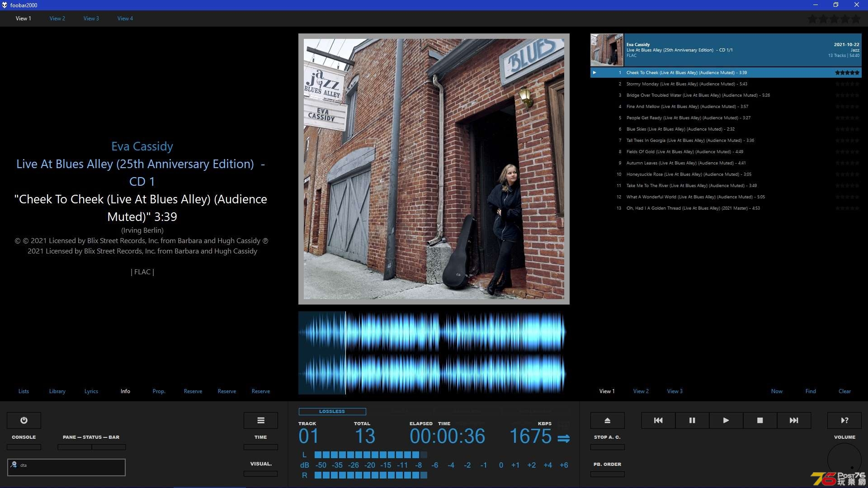Image resolution: width=868 pixels, height=488 pixels.
Task: Toggle the STATUS BAR switch under its label
Action: click(x=109, y=447)
